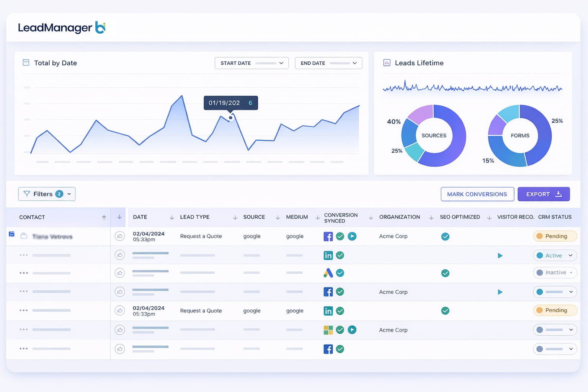Toggle SEO optimized checkmark in first row
Image resolution: width=588 pixels, height=392 pixels.
click(445, 237)
